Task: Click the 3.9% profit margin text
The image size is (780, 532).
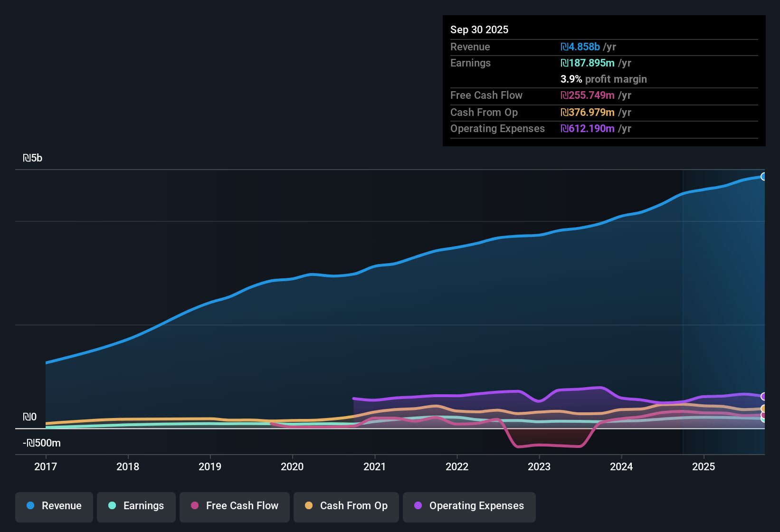Action: (603, 79)
